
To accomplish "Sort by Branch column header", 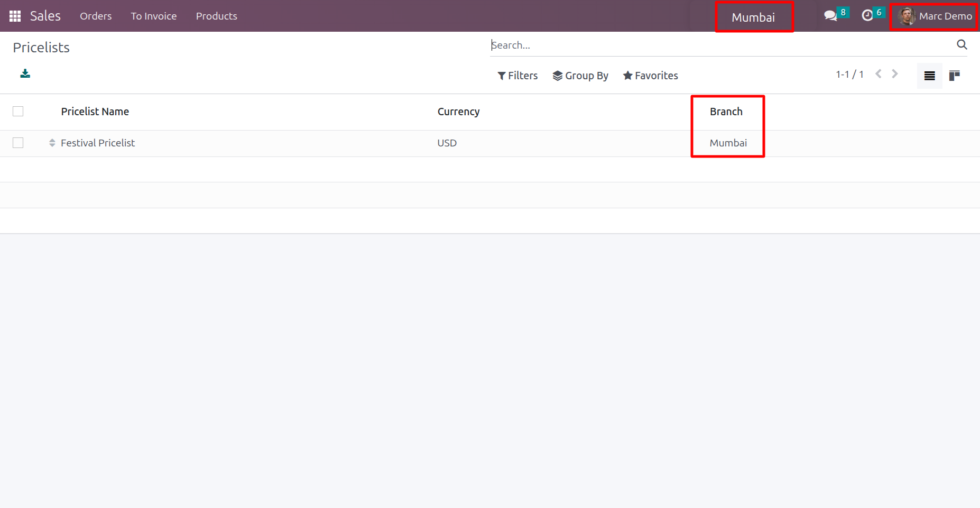I will [x=726, y=112].
